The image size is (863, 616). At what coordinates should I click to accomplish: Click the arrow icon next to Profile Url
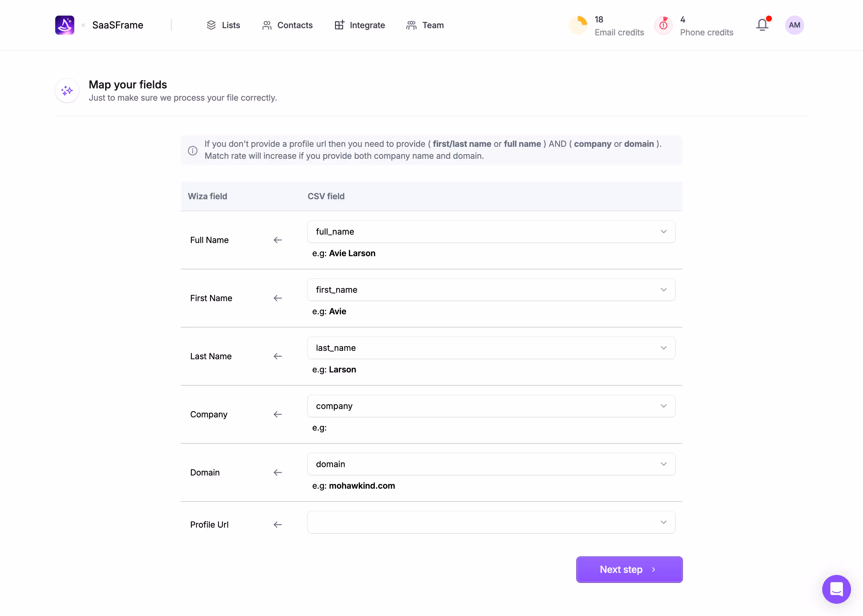click(x=278, y=525)
